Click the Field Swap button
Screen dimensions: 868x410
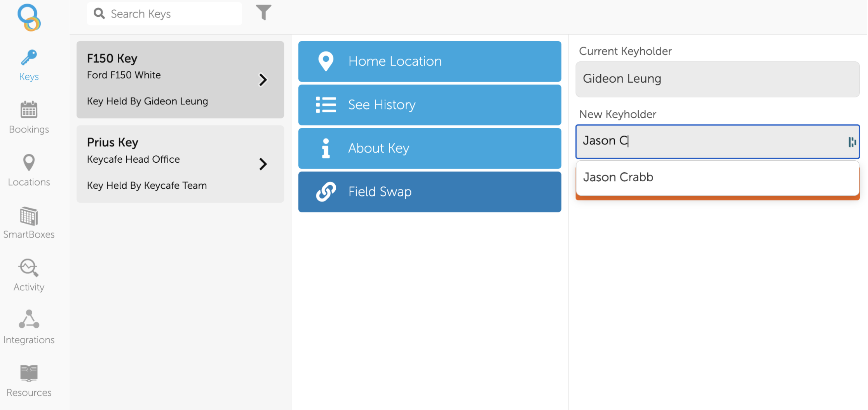coord(429,192)
